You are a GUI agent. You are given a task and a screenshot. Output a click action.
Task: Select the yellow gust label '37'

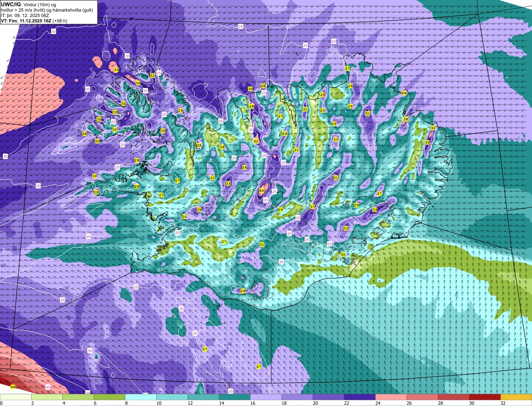(x=312, y=207)
